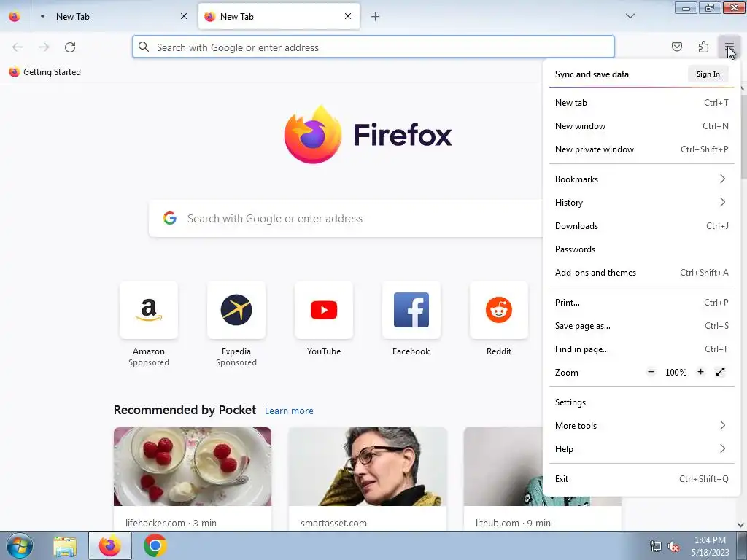Expand the History submenu
Image resolution: width=747 pixels, height=560 pixels.
(642, 203)
